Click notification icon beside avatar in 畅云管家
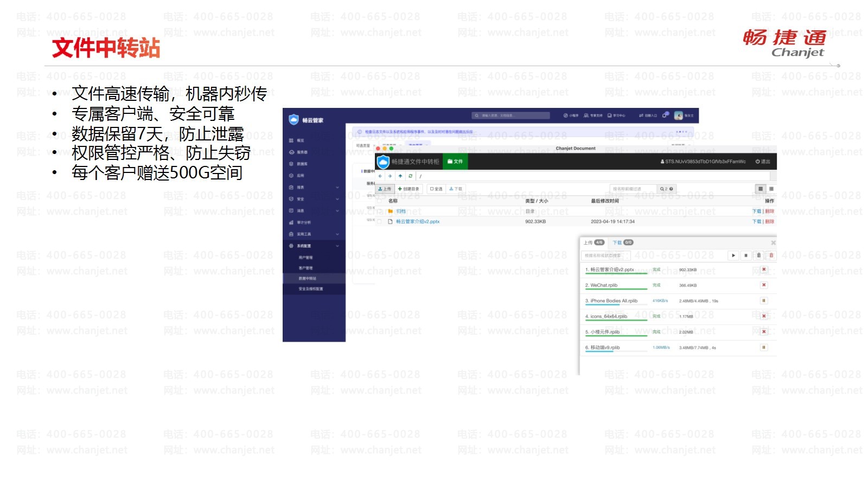This screenshot has height=488, width=868. coord(665,115)
